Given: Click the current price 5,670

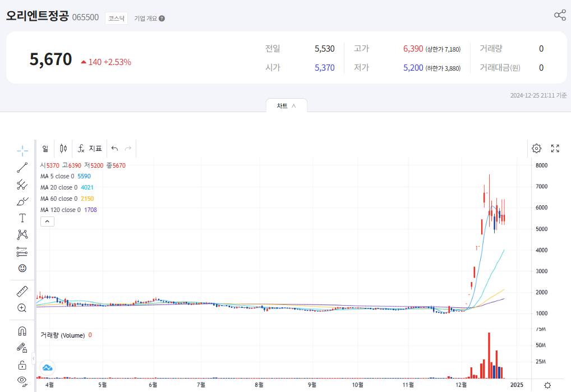Looking at the screenshot, I should (x=50, y=59).
